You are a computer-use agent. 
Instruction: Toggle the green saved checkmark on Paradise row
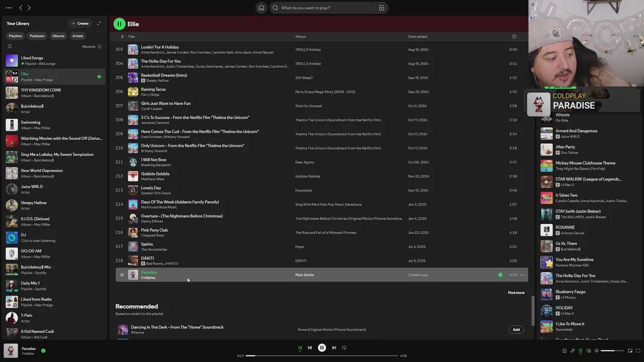pyautogui.click(x=500, y=275)
